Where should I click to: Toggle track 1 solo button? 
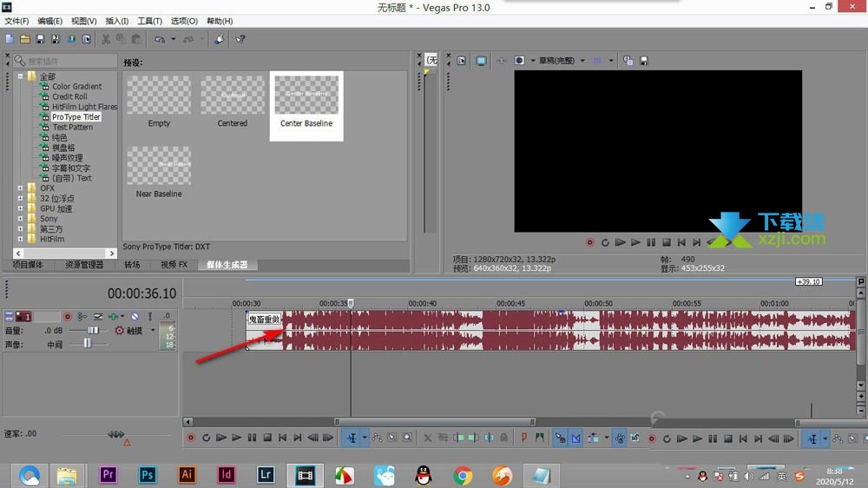click(x=149, y=316)
